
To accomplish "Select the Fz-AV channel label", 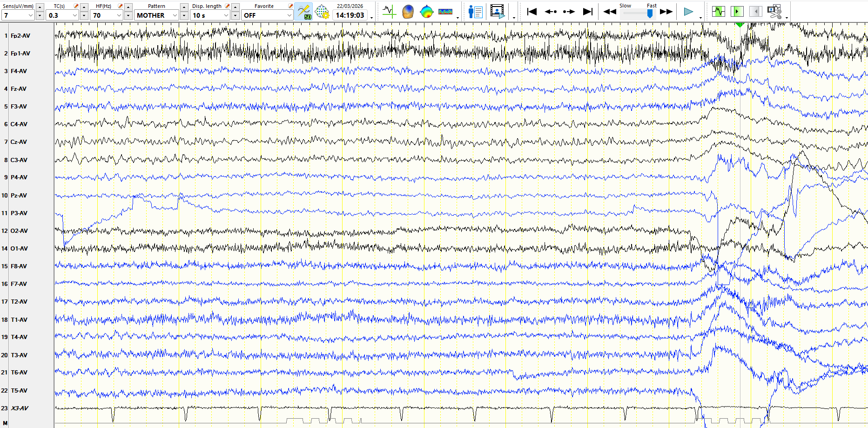I will pos(19,89).
